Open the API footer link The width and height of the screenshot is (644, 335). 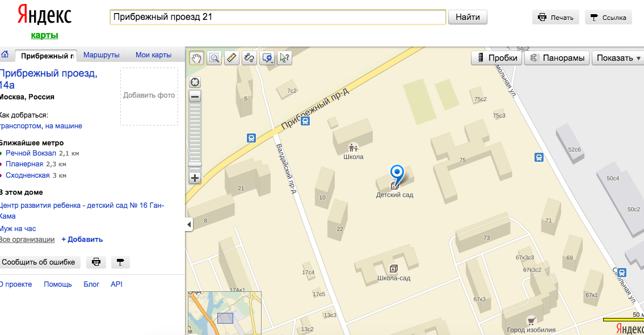pos(117,284)
